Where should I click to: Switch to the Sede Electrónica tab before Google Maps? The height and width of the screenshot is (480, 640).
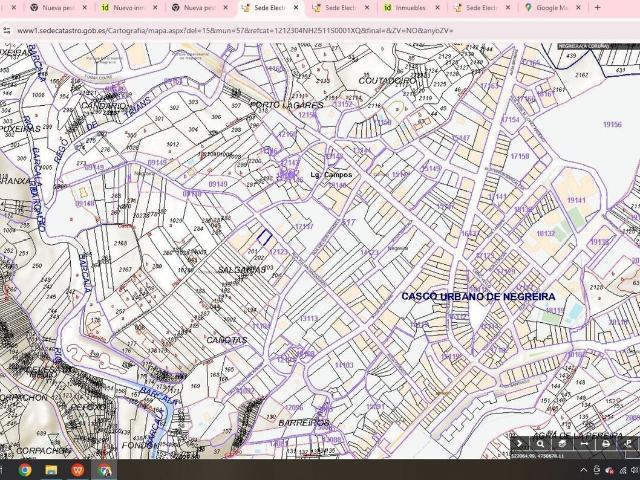tap(481, 8)
